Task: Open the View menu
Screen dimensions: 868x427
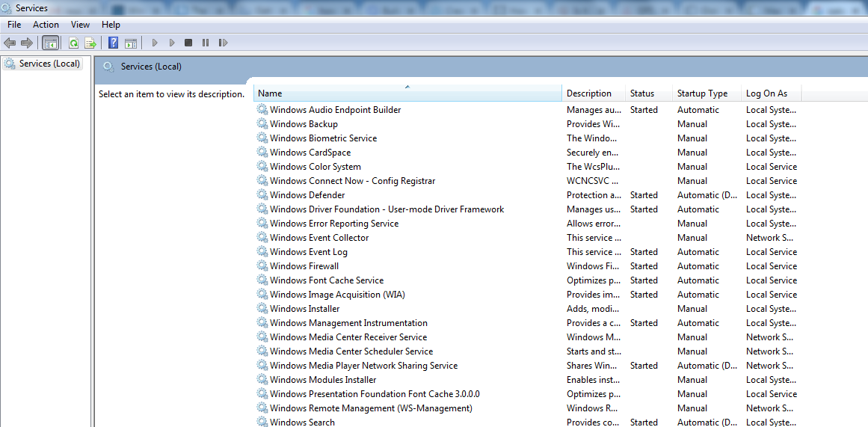Action: (x=80, y=25)
